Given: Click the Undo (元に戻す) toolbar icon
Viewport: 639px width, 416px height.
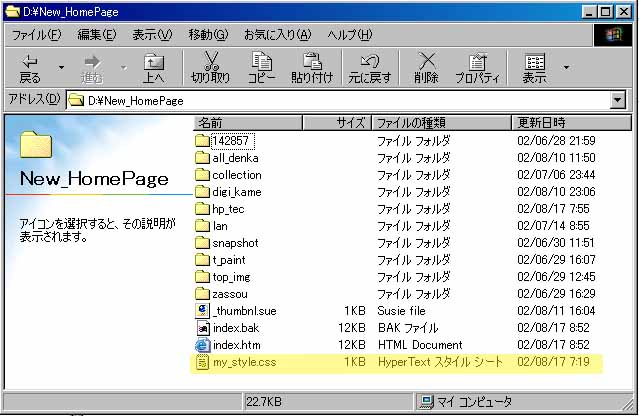Looking at the screenshot, I should 370,61.
